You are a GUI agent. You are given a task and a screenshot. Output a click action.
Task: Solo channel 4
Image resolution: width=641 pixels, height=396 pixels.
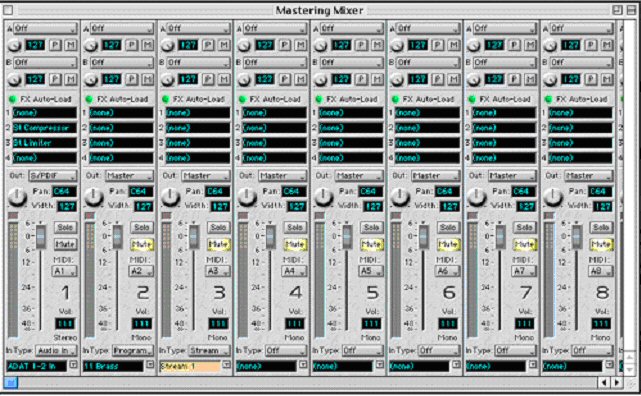(x=295, y=227)
